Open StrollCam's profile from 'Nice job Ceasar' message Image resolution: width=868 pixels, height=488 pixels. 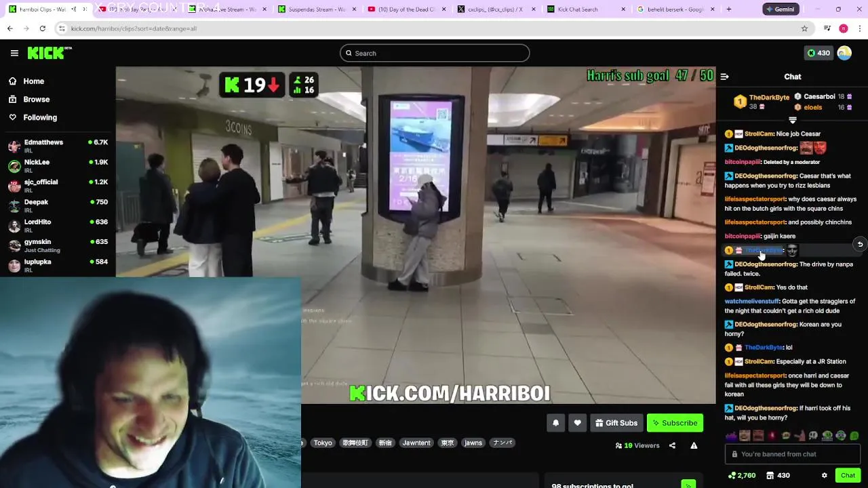pos(759,134)
